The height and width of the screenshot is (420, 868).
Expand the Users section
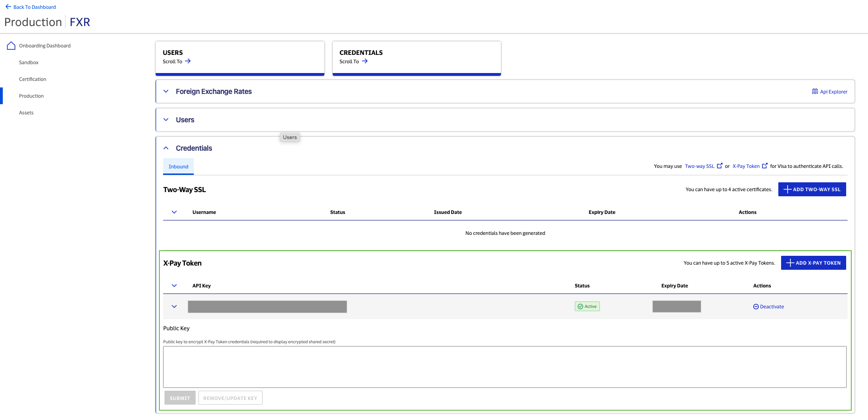(166, 120)
